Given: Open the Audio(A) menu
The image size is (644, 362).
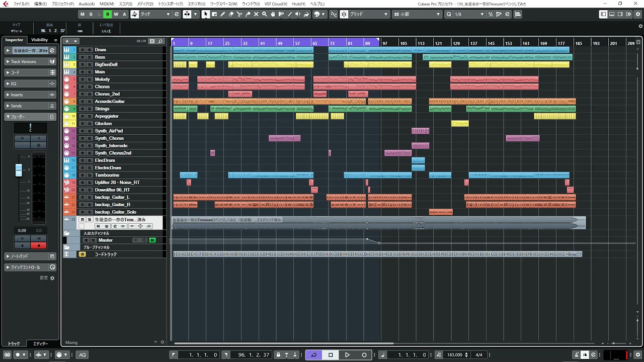Looking at the screenshot, I should [x=87, y=4].
